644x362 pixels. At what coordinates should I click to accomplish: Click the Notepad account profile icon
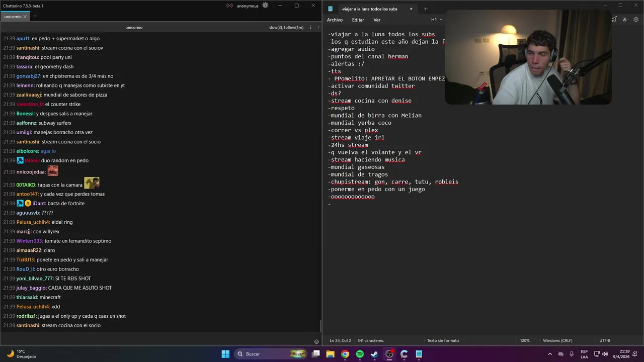(624, 20)
